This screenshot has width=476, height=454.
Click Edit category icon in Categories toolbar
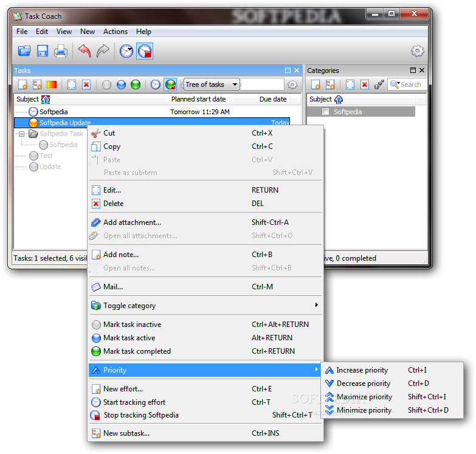(350, 84)
